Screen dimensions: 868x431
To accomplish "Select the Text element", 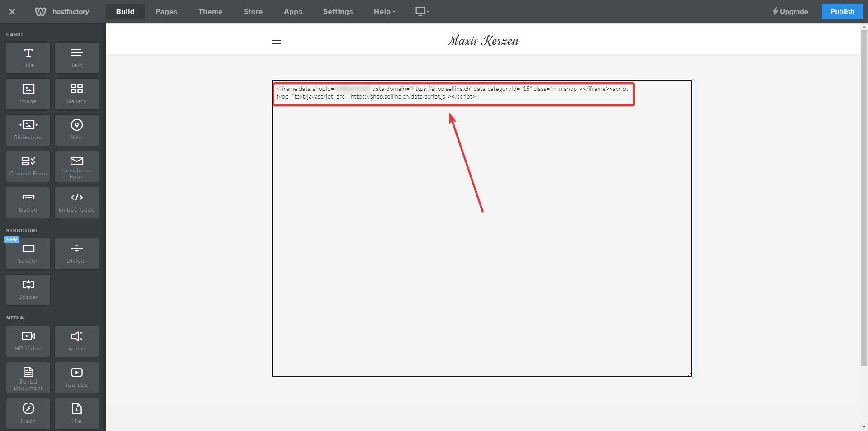I will pyautogui.click(x=76, y=58).
